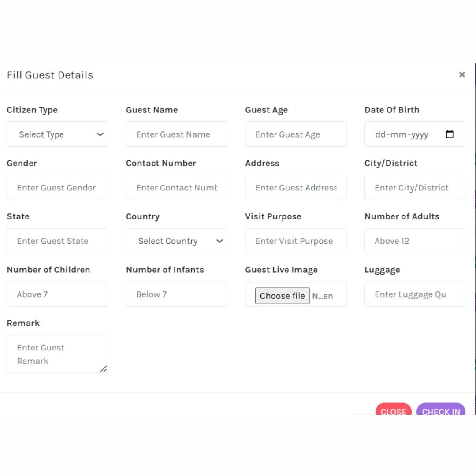Click the Number of Adults field
This screenshot has height=476, width=476.
(x=415, y=241)
